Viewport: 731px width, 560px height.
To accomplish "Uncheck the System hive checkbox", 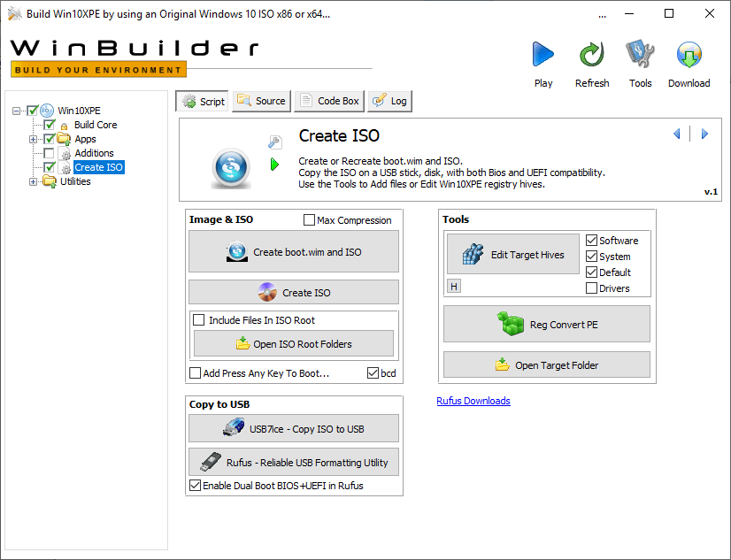I will [x=591, y=257].
